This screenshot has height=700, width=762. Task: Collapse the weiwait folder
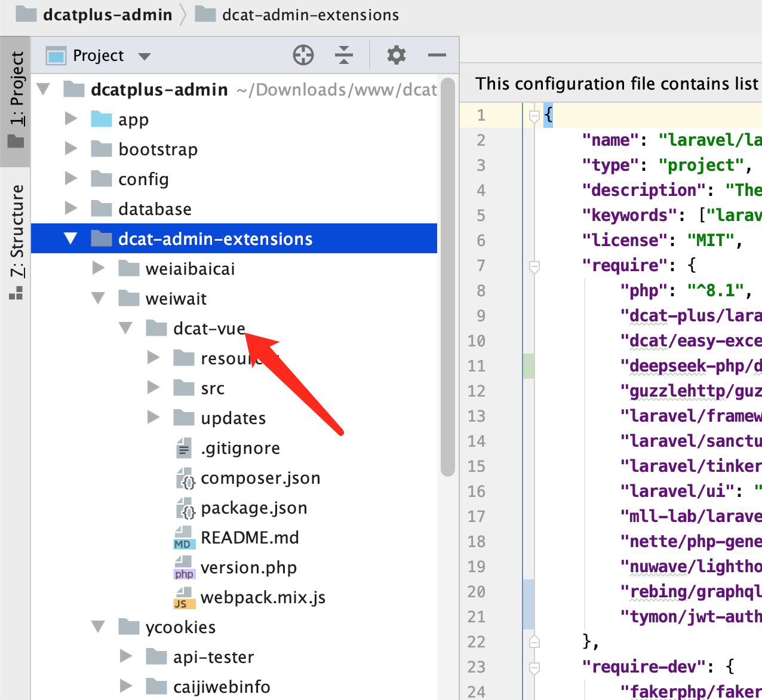(98, 298)
